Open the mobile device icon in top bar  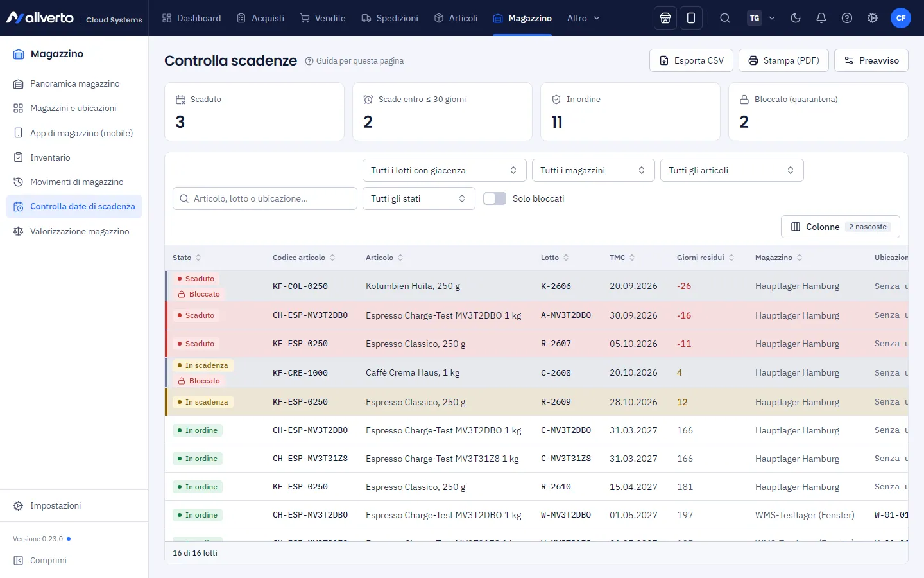pyautogui.click(x=691, y=18)
